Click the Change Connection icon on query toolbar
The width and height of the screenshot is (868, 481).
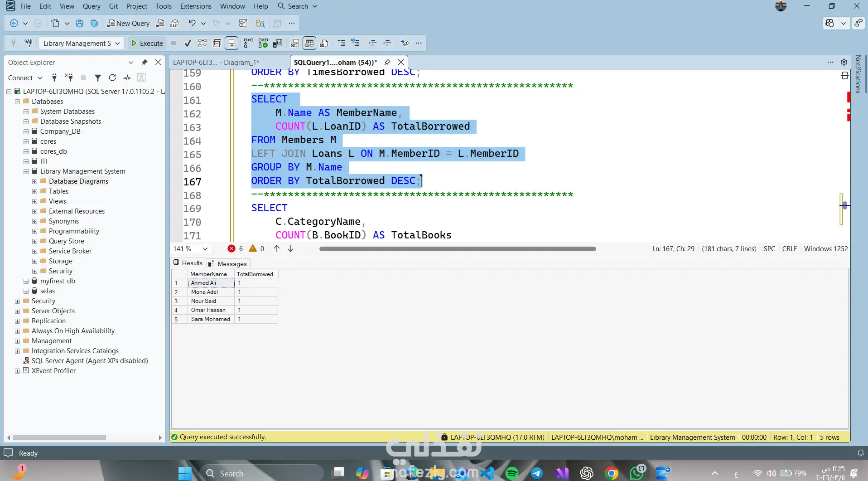(x=29, y=43)
